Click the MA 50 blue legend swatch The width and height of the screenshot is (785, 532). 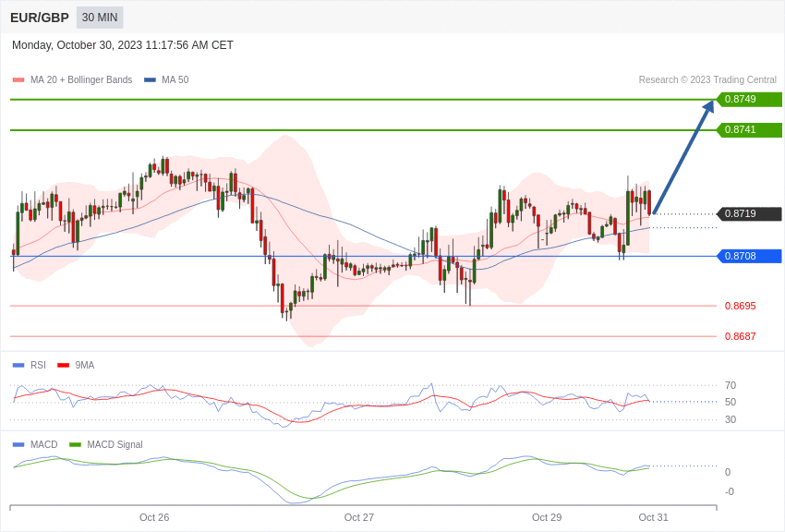coord(150,80)
